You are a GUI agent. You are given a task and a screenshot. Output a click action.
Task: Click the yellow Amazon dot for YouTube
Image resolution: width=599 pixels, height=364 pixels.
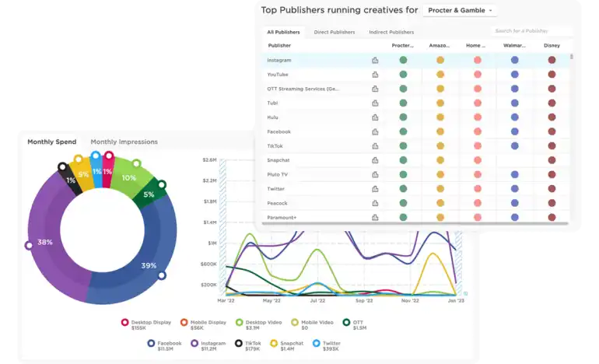pyautogui.click(x=440, y=75)
